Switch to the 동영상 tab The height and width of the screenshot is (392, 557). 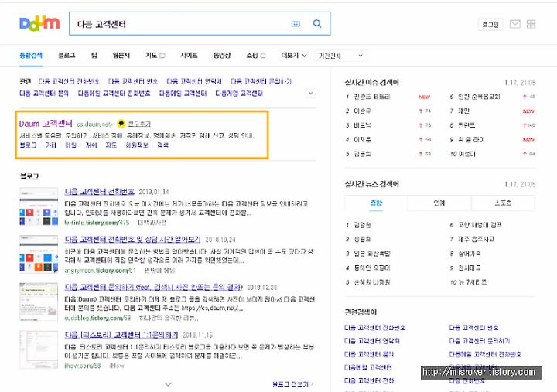[222, 56]
